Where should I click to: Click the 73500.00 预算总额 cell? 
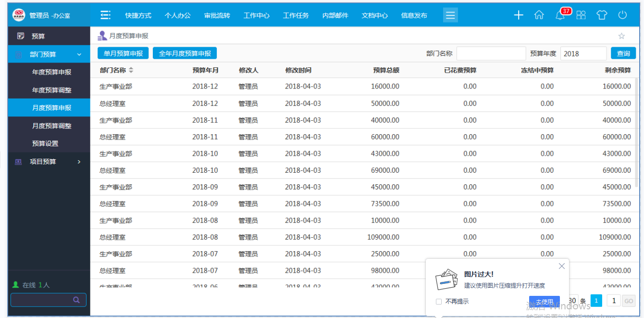tap(385, 204)
